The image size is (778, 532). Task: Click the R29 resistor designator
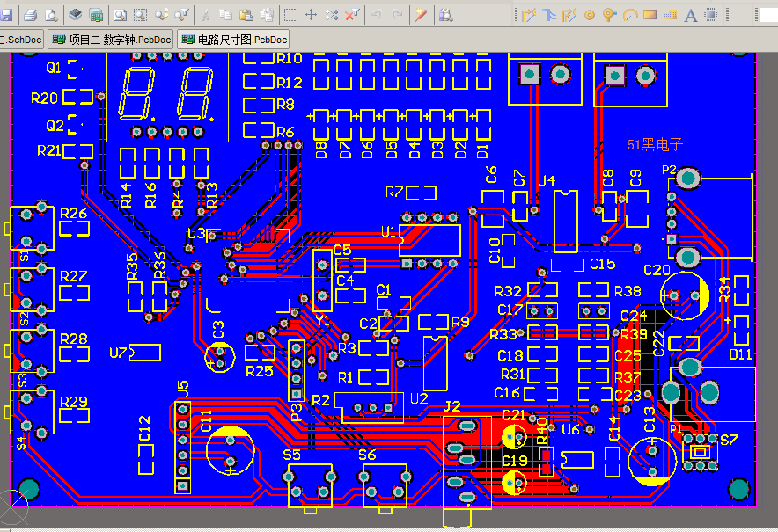pos(73,402)
